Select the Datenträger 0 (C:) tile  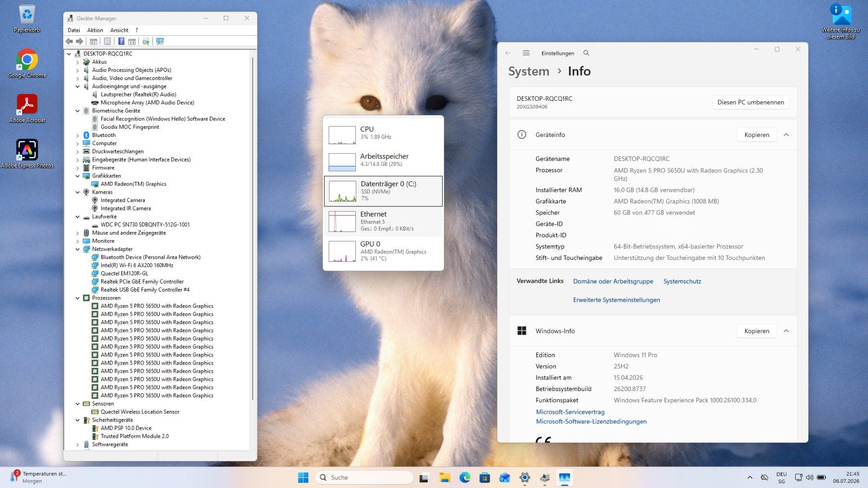(383, 191)
